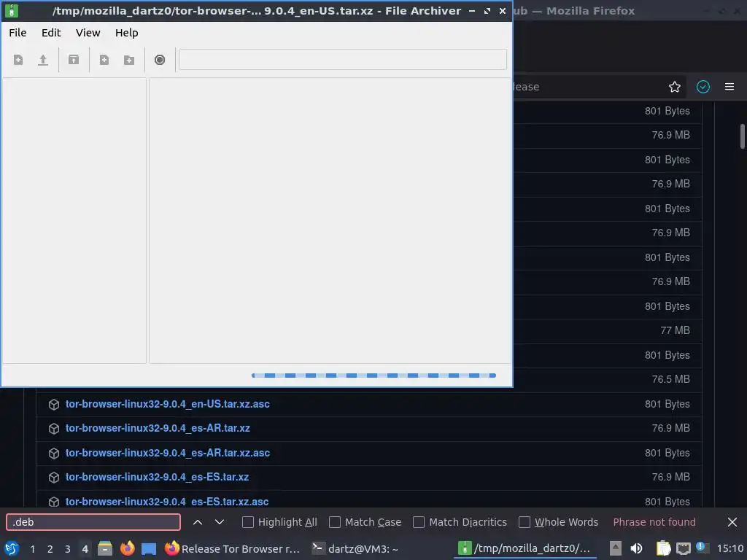Click Firefox page vertical scrollbar thumb
The height and width of the screenshot is (560, 747).
click(742, 136)
